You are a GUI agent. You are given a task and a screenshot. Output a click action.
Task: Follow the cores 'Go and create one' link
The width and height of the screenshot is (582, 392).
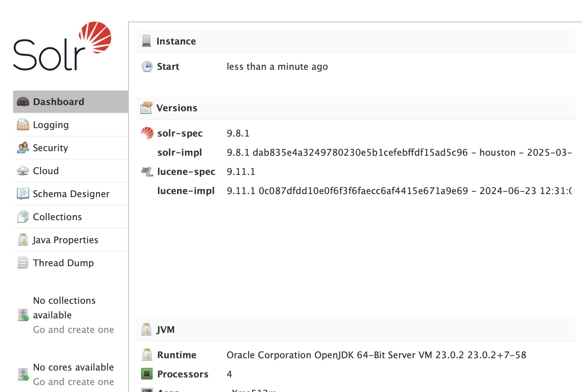point(73,382)
